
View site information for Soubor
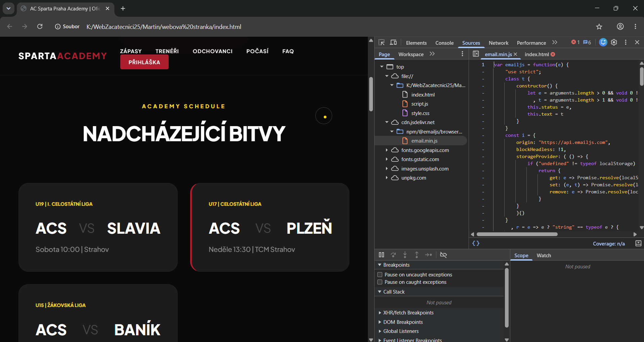(67, 27)
